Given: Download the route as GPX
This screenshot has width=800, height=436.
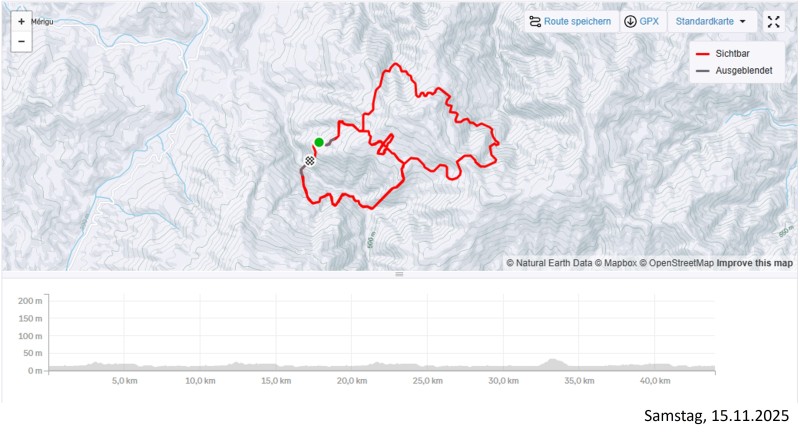Looking at the screenshot, I should (641, 21).
